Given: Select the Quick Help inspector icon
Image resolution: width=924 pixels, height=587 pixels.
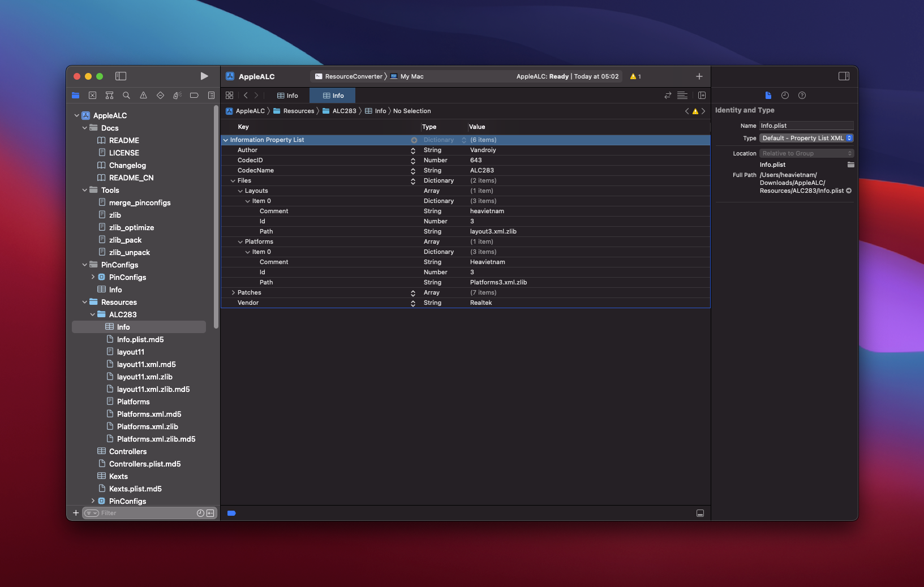Looking at the screenshot, I should point(802,96).
